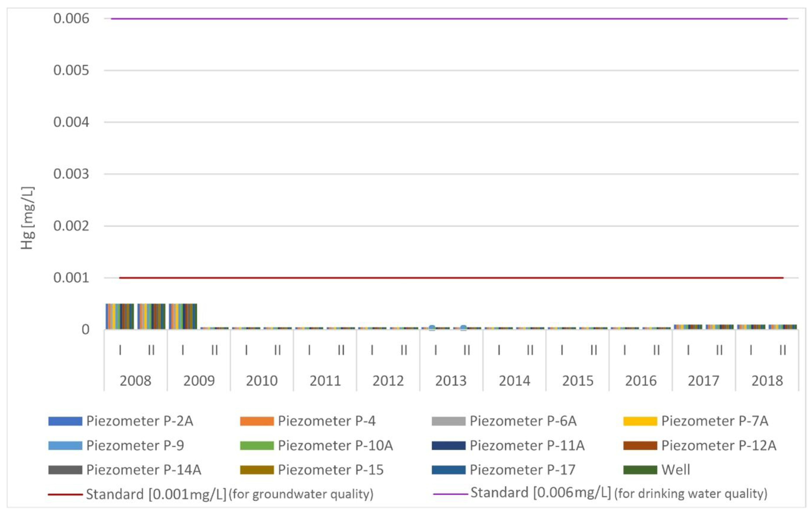Screen dimensions: 812x514
Task: Select the Piezometer P-7A yellow legend swatch
Action: tap(640, 421)
